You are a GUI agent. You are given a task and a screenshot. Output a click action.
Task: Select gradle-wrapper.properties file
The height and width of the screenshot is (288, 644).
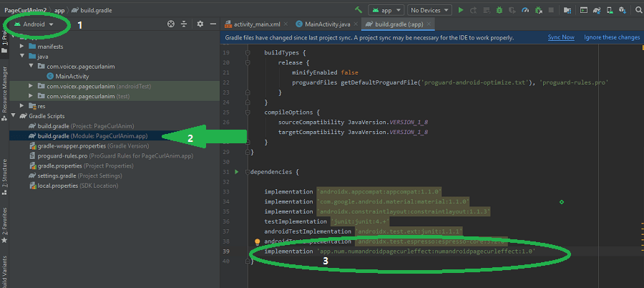[x=89, y=146]
